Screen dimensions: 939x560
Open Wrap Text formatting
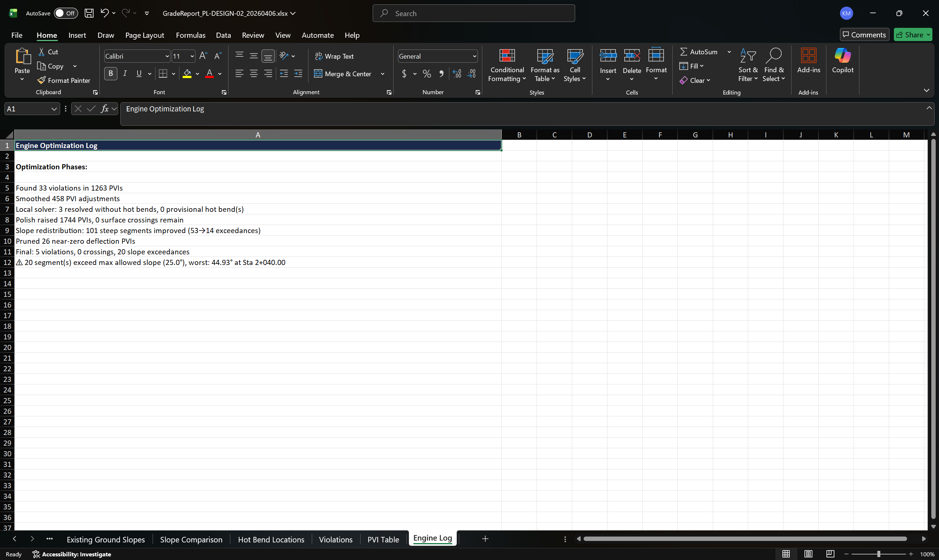tap(335, 55)
